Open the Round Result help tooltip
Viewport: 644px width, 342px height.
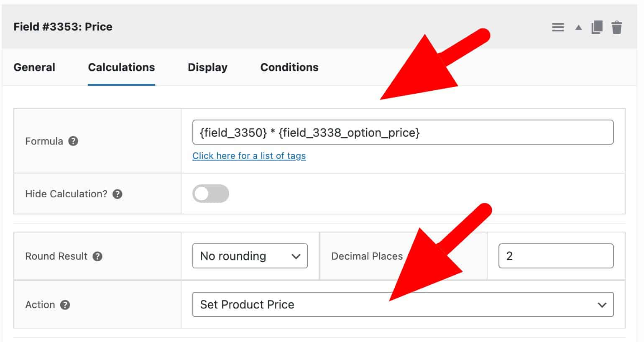tap(97, 256)
